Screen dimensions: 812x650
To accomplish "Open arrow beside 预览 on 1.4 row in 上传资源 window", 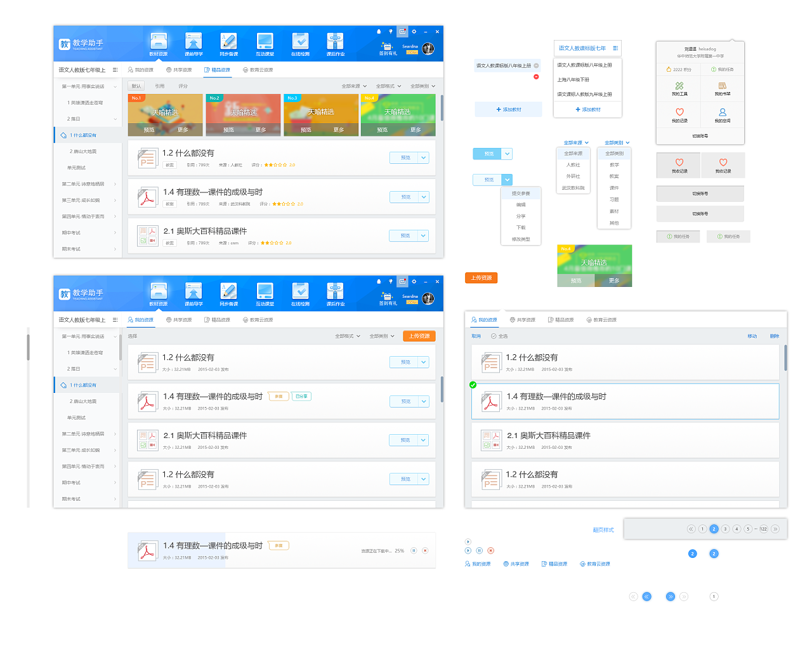I will click(424, 401).
